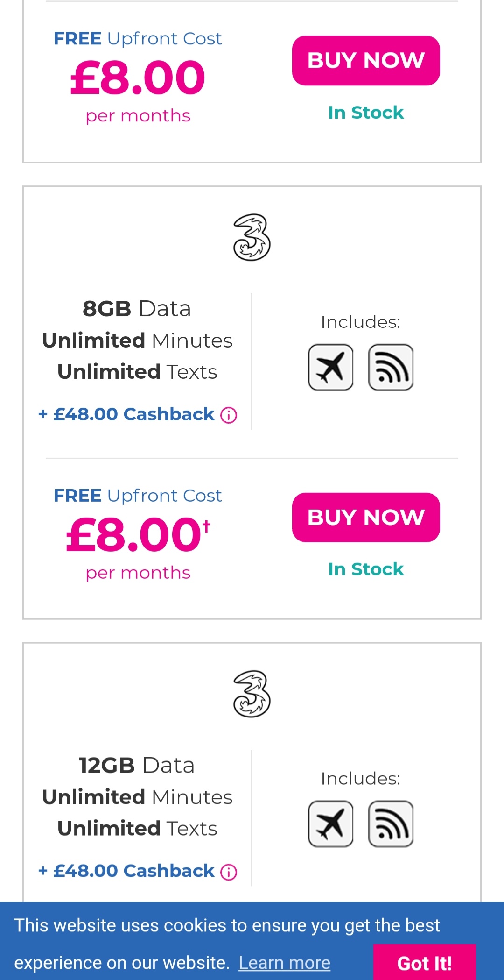Click the roaming airplane icon in the 12GB plan
Viewport: 504px width, 980px height.
click(330, 824)
